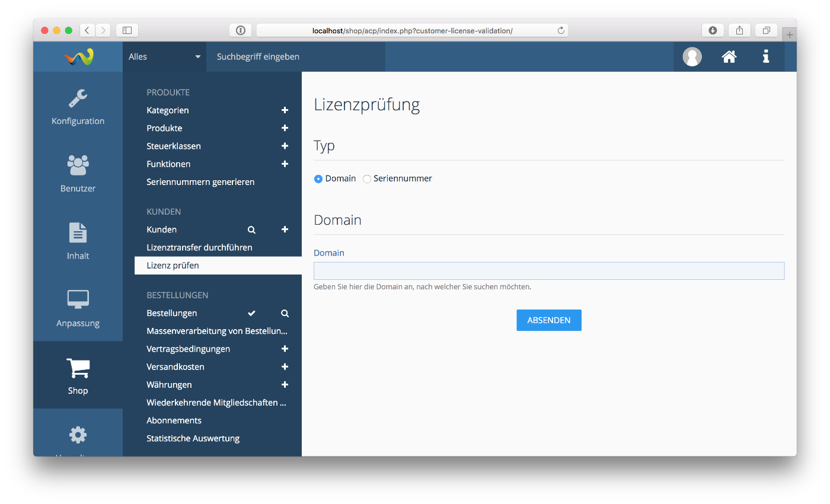Select the Domain radio button
Viewport: 830px width, 504px height.
[x=318, y=179]
